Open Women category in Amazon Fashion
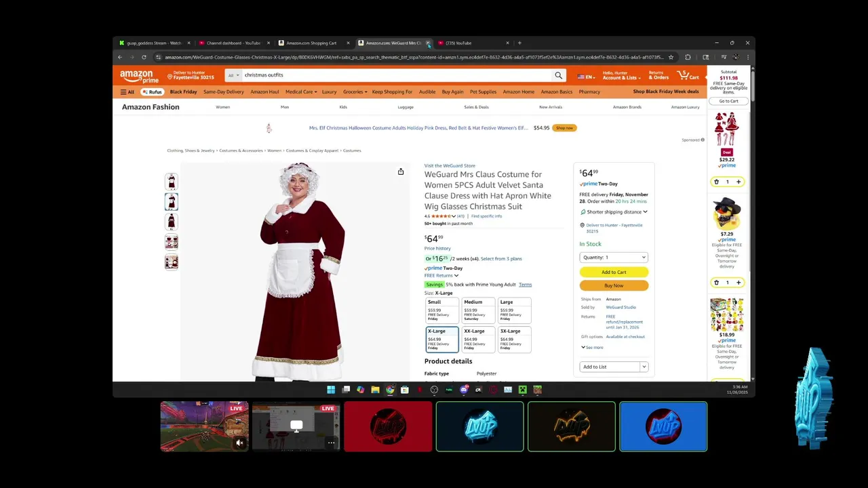 tap(223, 107)
